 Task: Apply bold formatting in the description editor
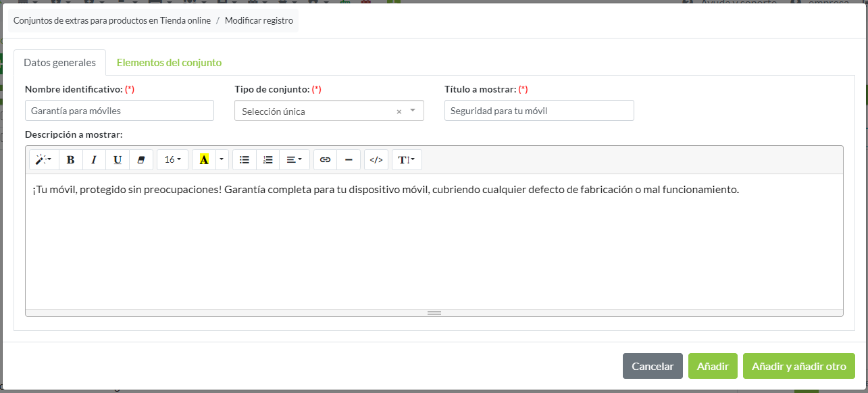tap(70, 159)
